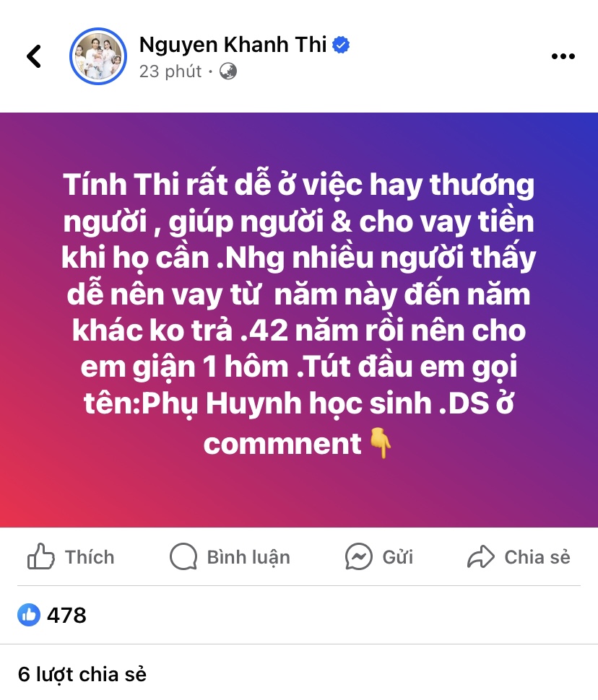
Task: Like the post with thumbs-up icon
Action: point(40,556)
